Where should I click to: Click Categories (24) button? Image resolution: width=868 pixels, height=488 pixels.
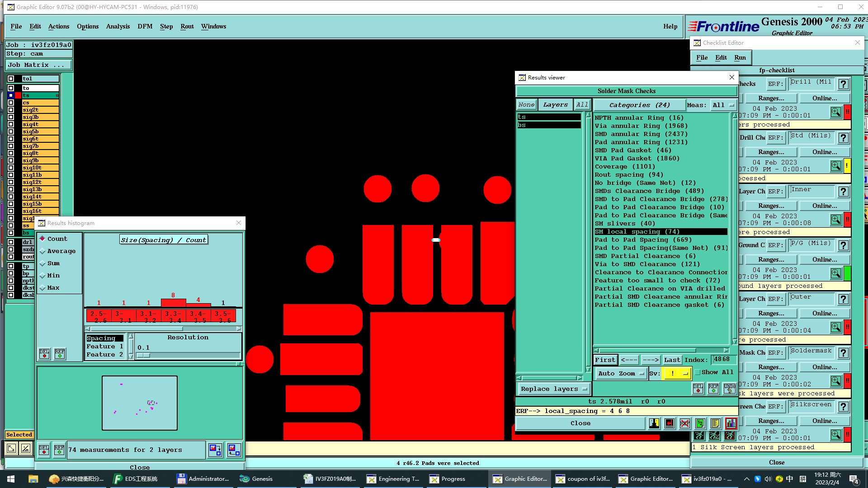[639, 105]
